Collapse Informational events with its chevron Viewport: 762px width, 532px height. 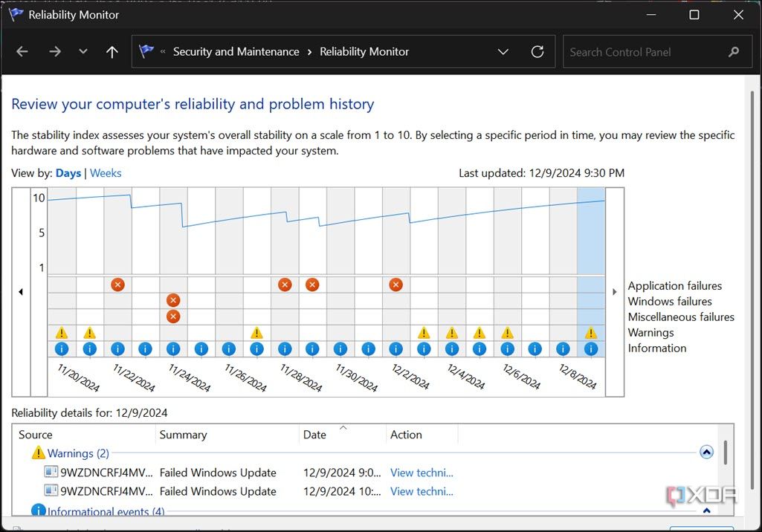(706, 510)
